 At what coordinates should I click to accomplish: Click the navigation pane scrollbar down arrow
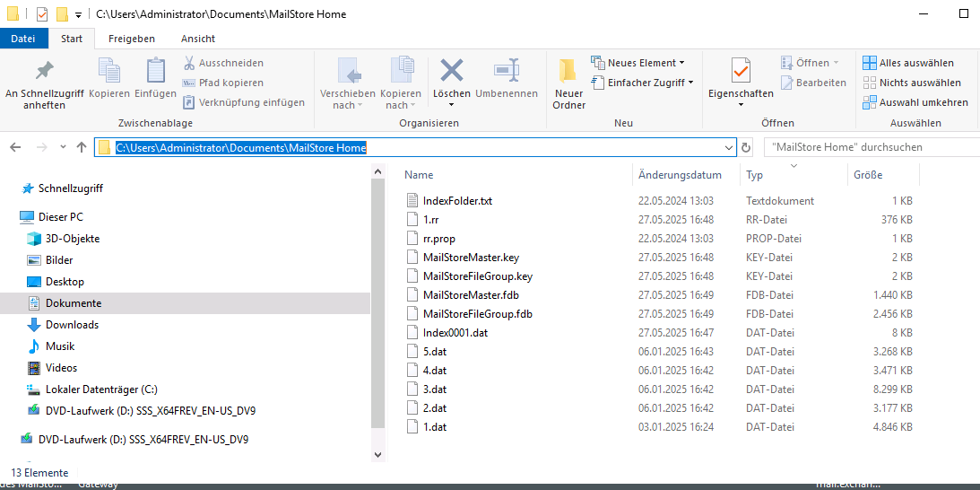pos(377,454)
